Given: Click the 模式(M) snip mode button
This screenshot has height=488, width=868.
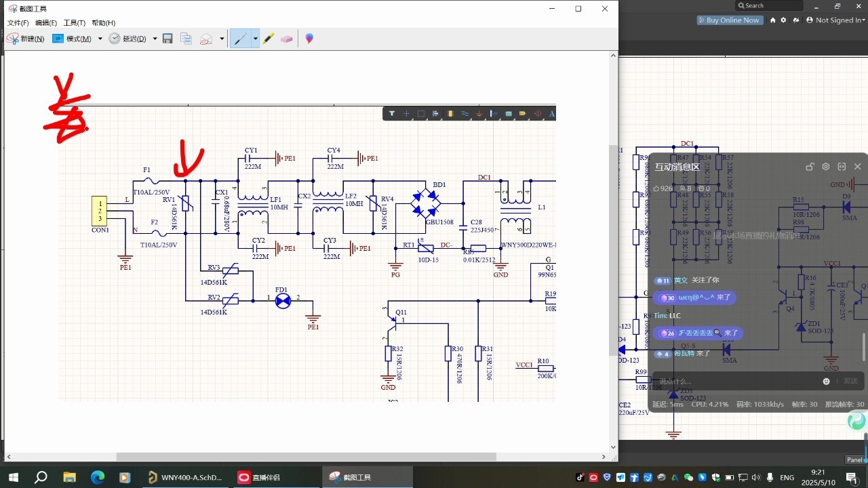Looking at the screenshot, I should 73,39.
